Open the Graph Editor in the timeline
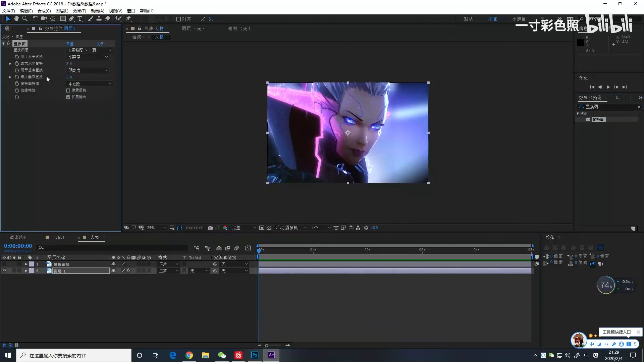Viewport: 644px width, 362px height. tap(248, 248)
